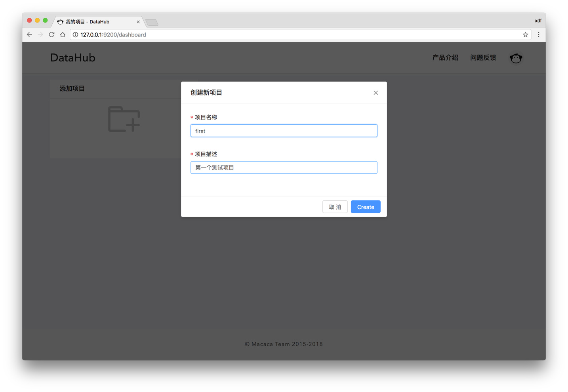This screenshot has height=392, width=568.
Task: Open the 问题反馈 feedback link
Action: point(483,58)
